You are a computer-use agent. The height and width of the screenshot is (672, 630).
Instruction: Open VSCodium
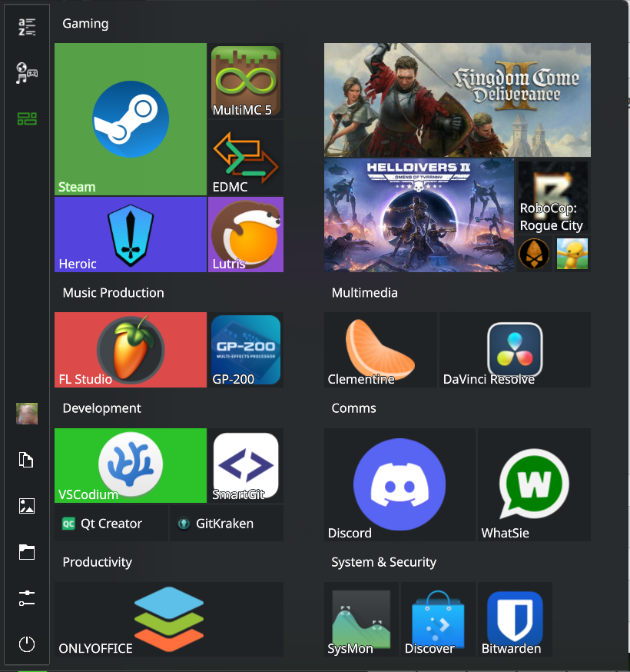click(131, 465)
